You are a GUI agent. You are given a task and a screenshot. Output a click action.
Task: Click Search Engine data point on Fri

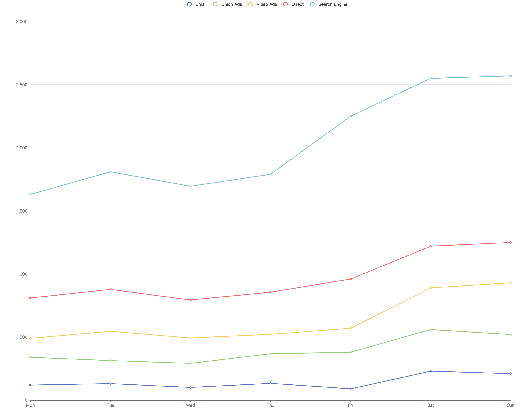[351, 116]
